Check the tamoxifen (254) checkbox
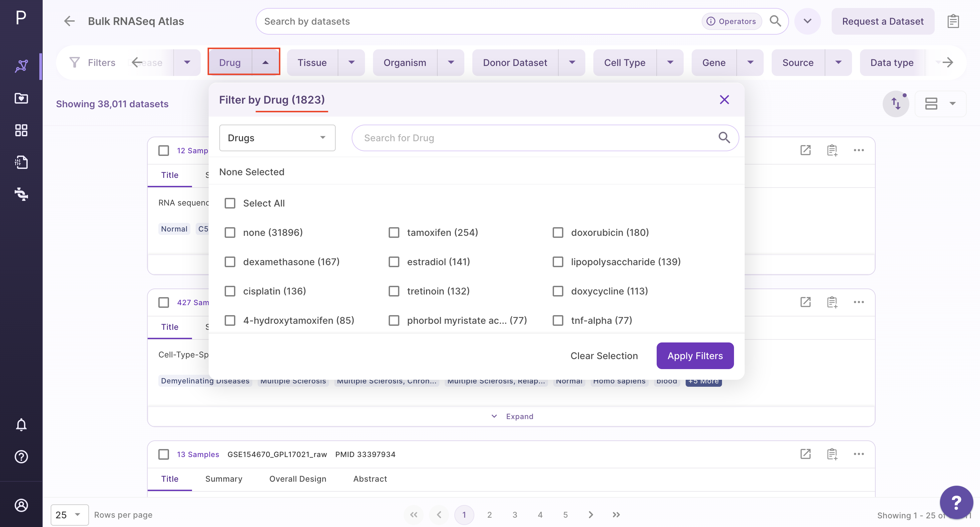The image size is (980, 527). point(394,232)
